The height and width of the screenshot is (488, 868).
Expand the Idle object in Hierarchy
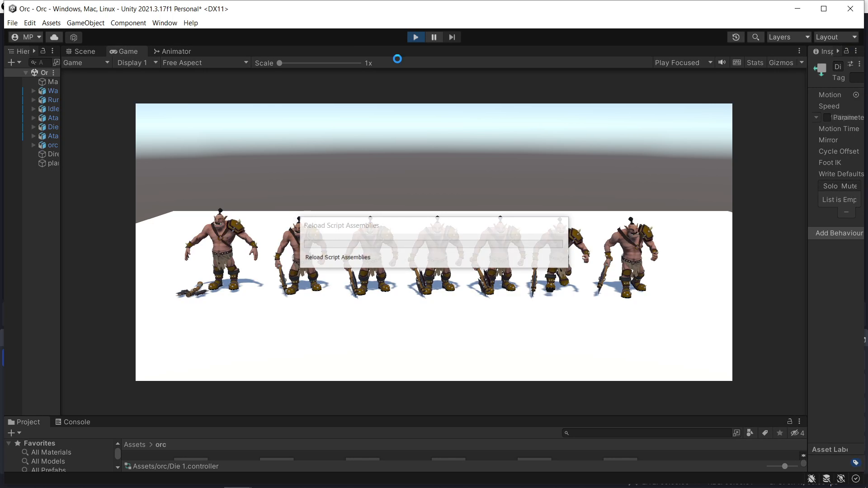point(33,109)
